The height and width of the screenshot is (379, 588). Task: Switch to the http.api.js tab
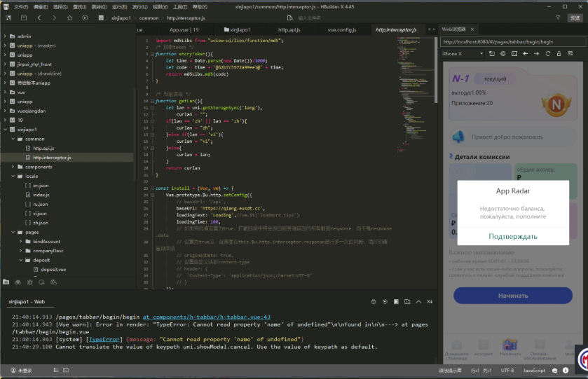click(289, 29)
